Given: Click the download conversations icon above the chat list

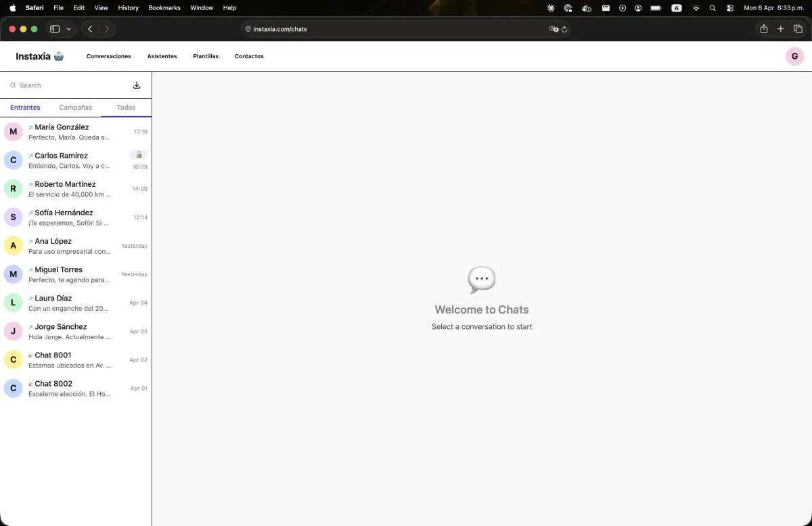Looking at the screenshot, I should 136,85.
